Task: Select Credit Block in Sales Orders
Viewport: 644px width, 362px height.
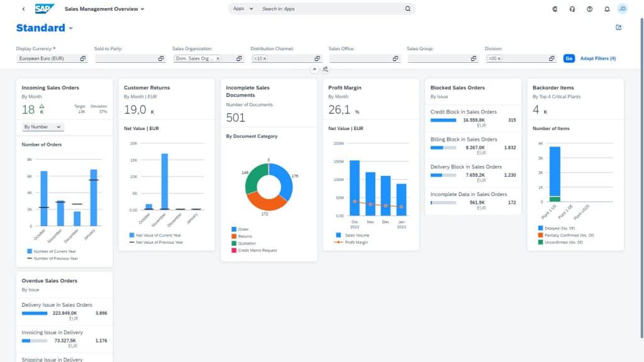Action: pyautogui.click(x=473, y=119)
